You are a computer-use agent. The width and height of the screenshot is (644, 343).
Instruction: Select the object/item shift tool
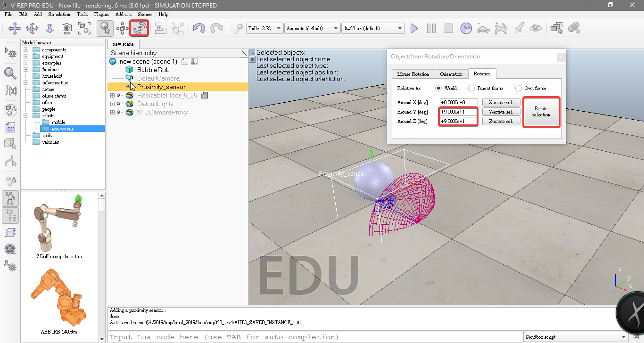(123, 28)
